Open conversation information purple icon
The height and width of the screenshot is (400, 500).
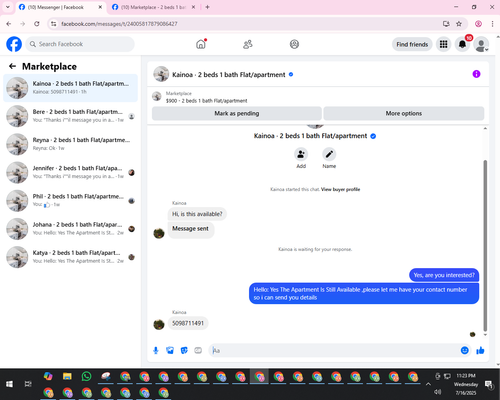pos(476,74)
